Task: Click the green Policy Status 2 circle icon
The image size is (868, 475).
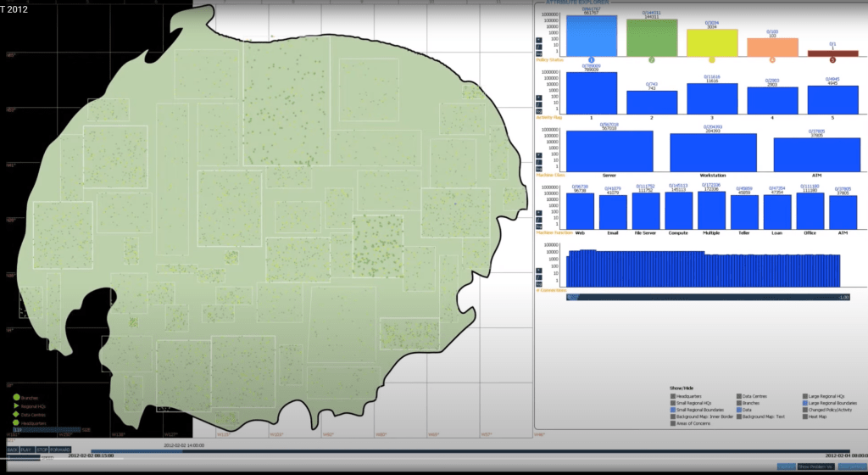Action: (x=651, y=60)
